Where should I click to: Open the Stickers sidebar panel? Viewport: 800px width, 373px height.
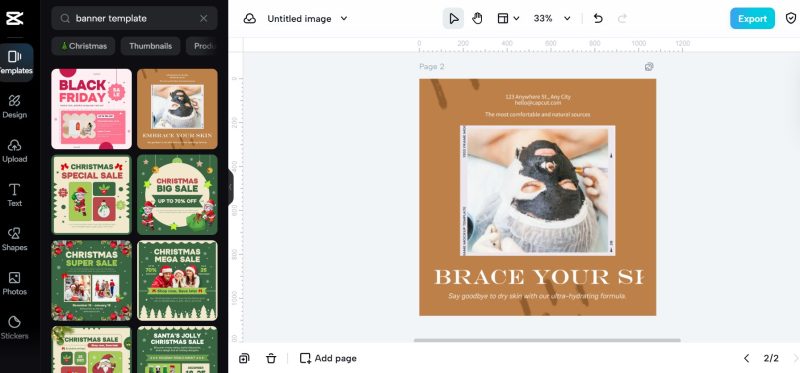pyautogui.click(x=14, y=328)
